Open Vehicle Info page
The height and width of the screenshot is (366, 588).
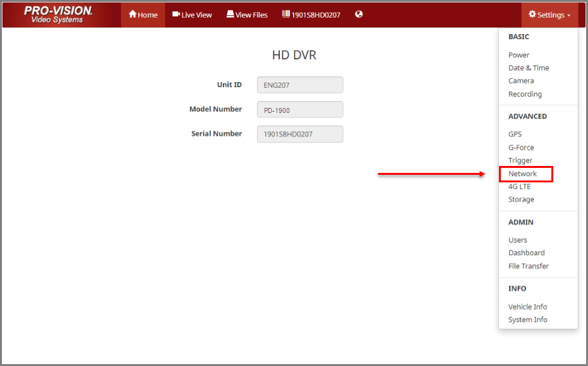tap(527, 307)
